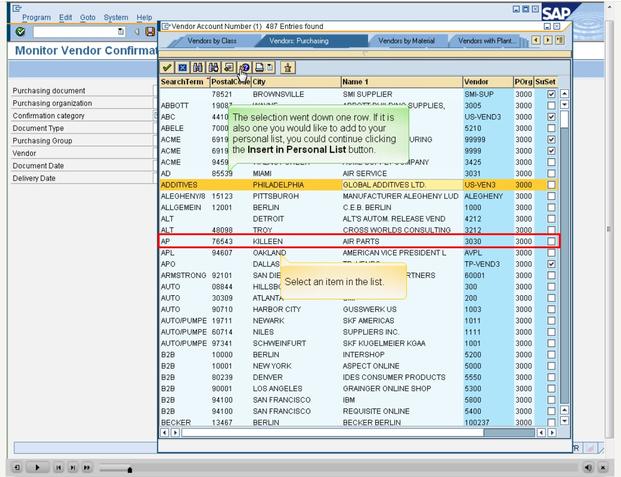Open the Goto menu
The width and height of the screenshot is (621, 477).
click(88, 17)
